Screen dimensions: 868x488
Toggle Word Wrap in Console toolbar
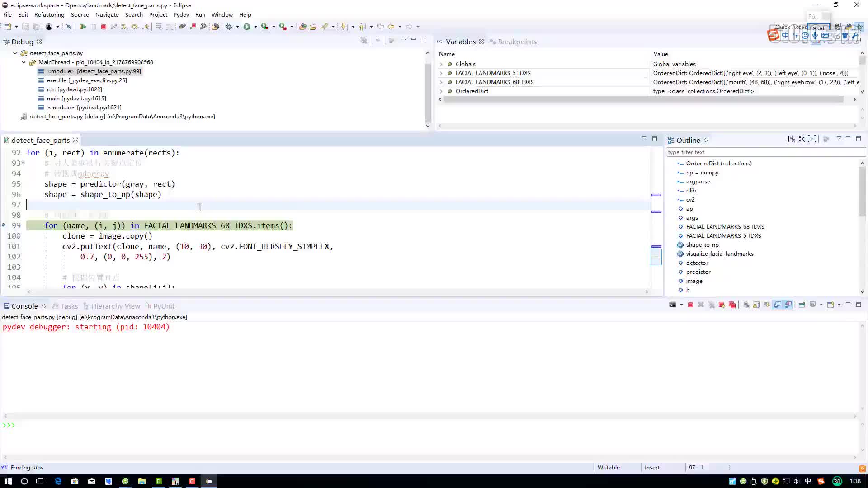click(767, 305)
